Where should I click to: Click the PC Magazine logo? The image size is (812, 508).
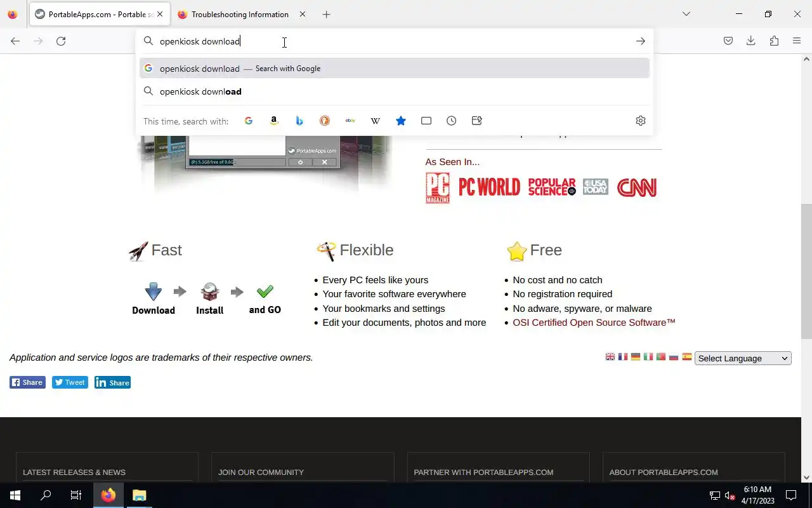[438, 188]
